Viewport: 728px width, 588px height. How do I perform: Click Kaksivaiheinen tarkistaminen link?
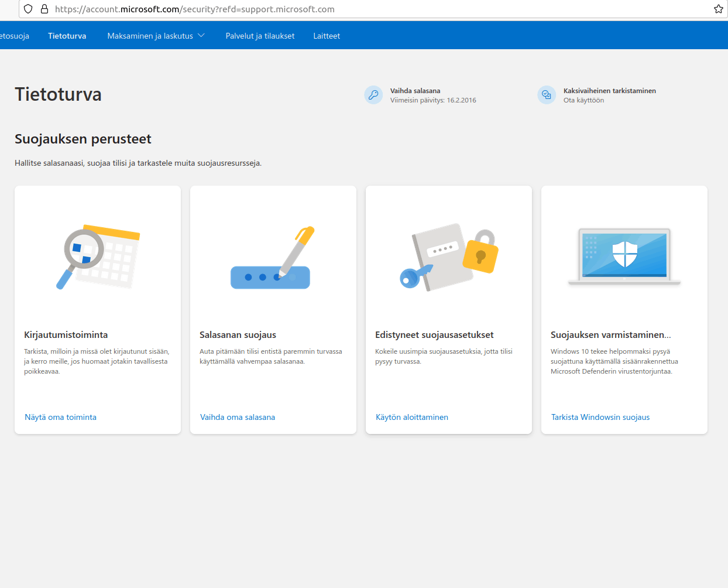coord(610,91)
